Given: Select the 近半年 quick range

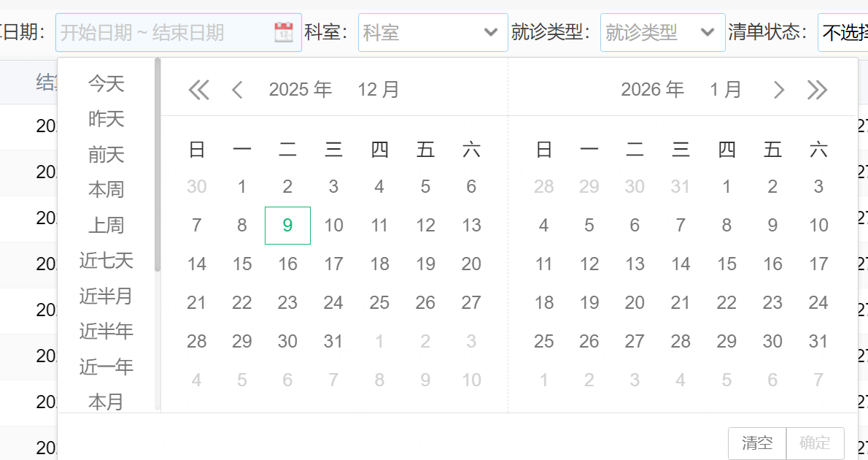Looking at the screenshot, I should pyautogui.click(x=106, y=331).
